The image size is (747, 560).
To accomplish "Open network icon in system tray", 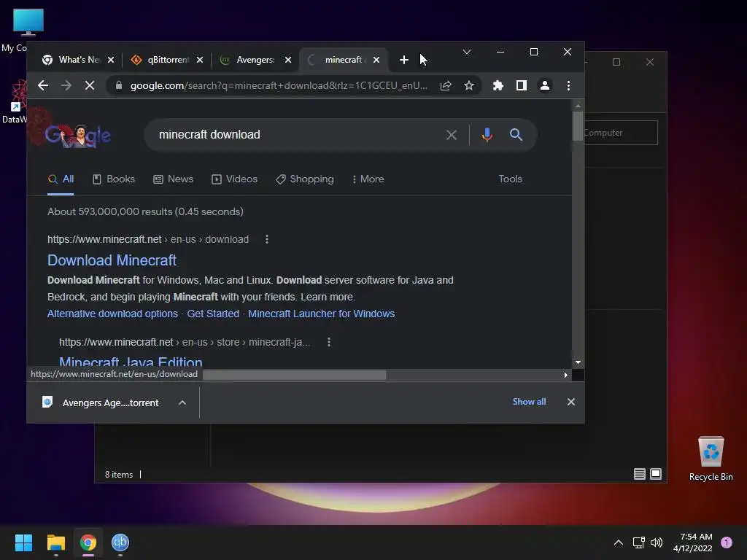I will pos(638,542).
